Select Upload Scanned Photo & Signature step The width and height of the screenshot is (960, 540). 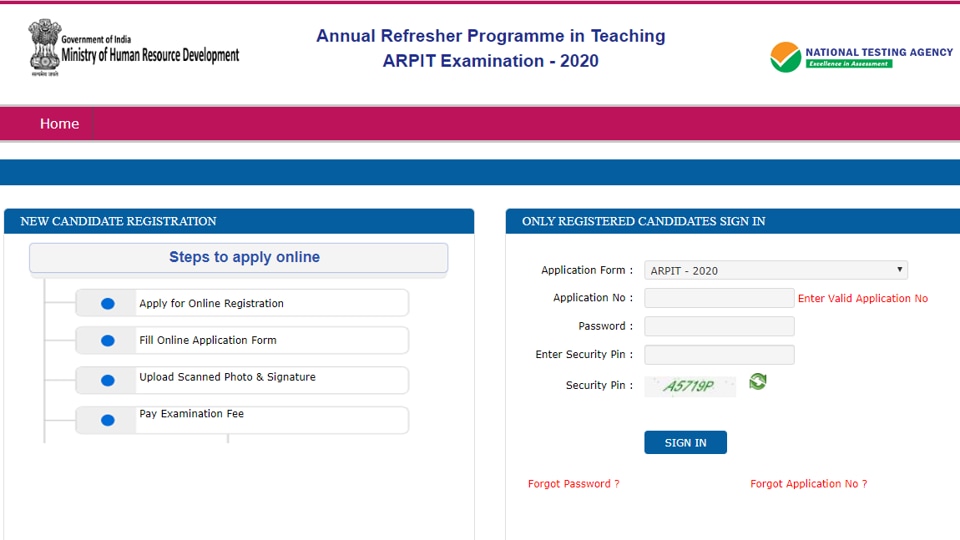[227, 377]
